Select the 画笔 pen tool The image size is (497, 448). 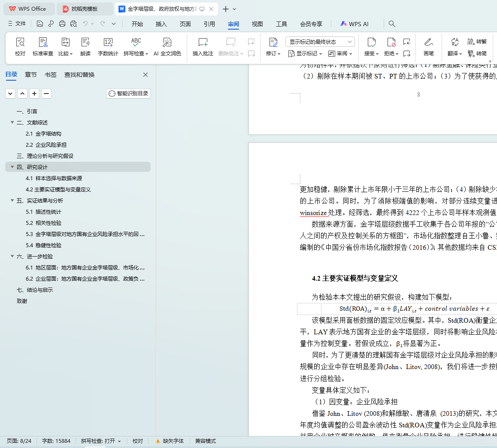[x=428, y=42]
